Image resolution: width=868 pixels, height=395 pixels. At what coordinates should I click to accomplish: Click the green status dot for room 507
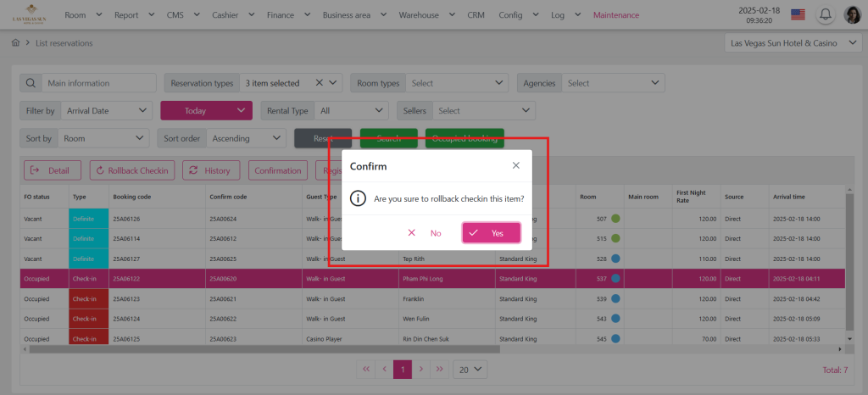click(x=615, y=219)
